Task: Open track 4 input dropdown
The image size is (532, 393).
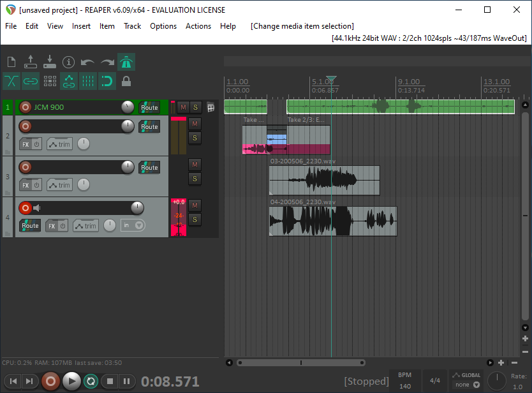Action: [133, 225]
